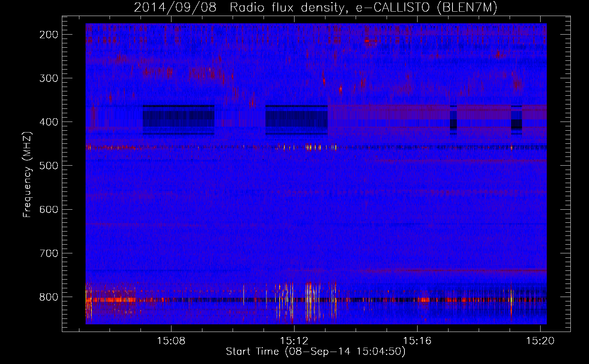This screenshot has width=589, height=364.
Task: Click the plot title "2014/09/08 Radio flux density, e-CALLISTO (BLEN7M)"
Action: [316, 7]
